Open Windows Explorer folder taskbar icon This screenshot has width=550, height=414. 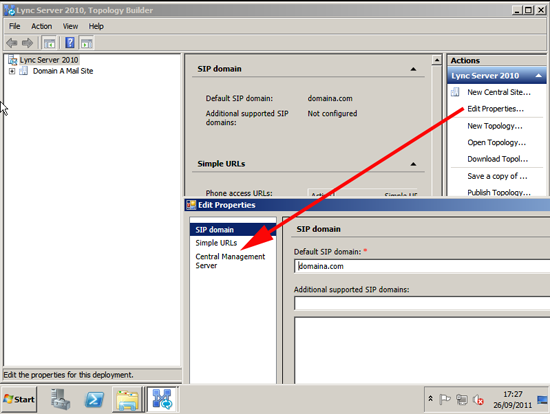click(x=127, y=400)
